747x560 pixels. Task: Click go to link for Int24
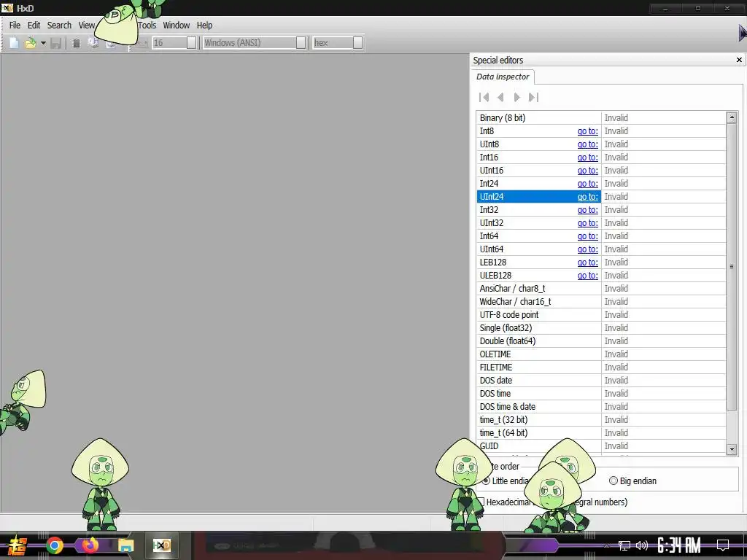pyautogui.click(x=587, y=183)
